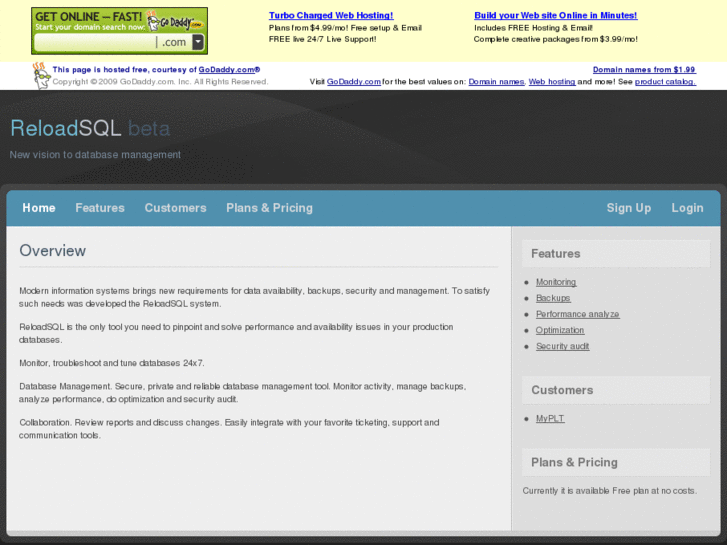The height and width of the screenshot is (545, 727).
Task: Click the Go Daddy logo in banner
Action: pyautogui.click(x=175, y=21)
